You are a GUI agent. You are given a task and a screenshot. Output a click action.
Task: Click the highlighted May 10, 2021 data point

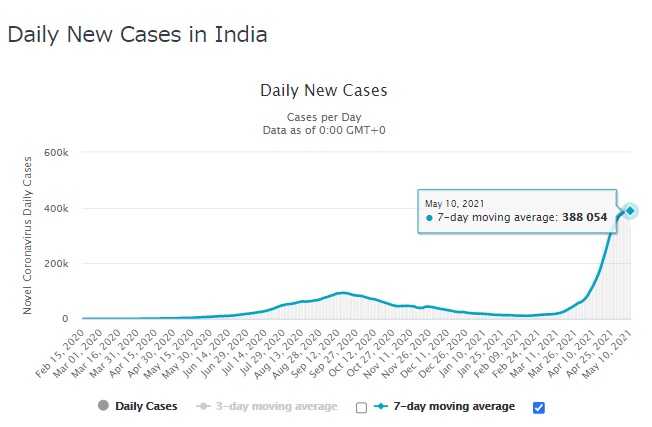630,210
